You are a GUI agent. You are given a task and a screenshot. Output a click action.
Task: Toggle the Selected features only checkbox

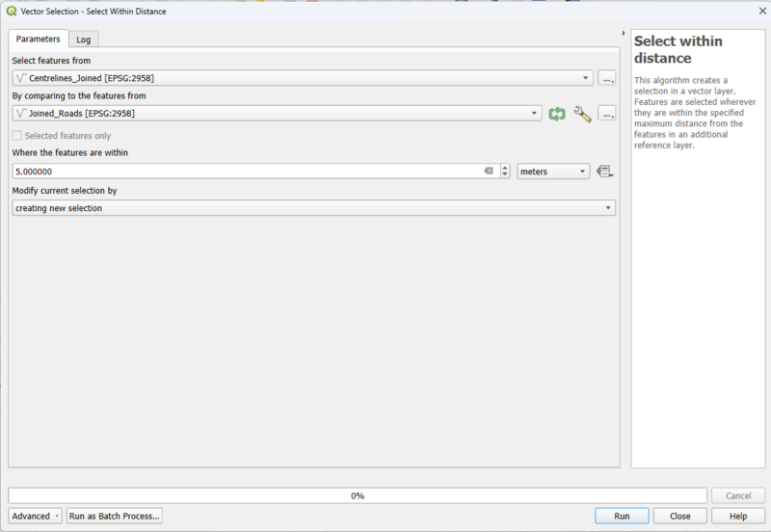pos(17,136)
